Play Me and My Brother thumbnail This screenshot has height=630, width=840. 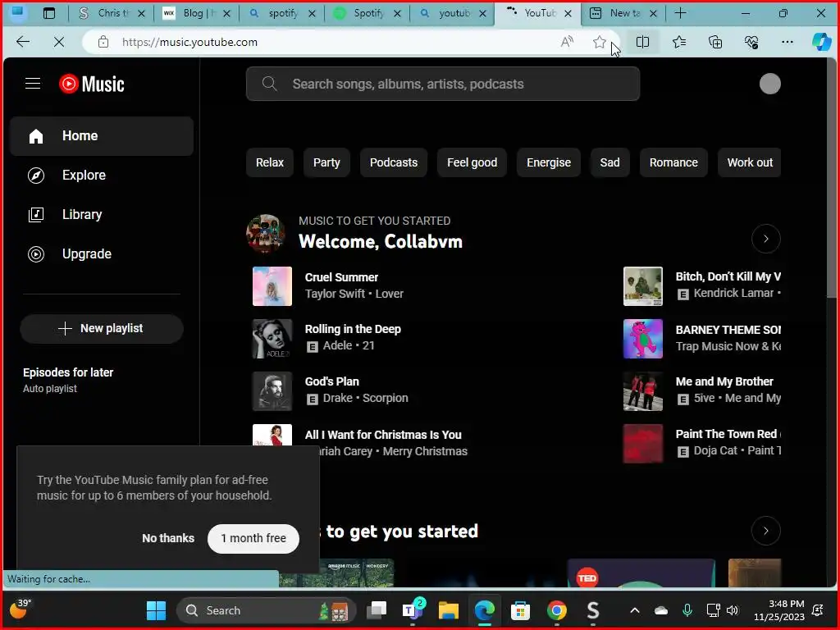pyautogui.click(x=643, y=391)
